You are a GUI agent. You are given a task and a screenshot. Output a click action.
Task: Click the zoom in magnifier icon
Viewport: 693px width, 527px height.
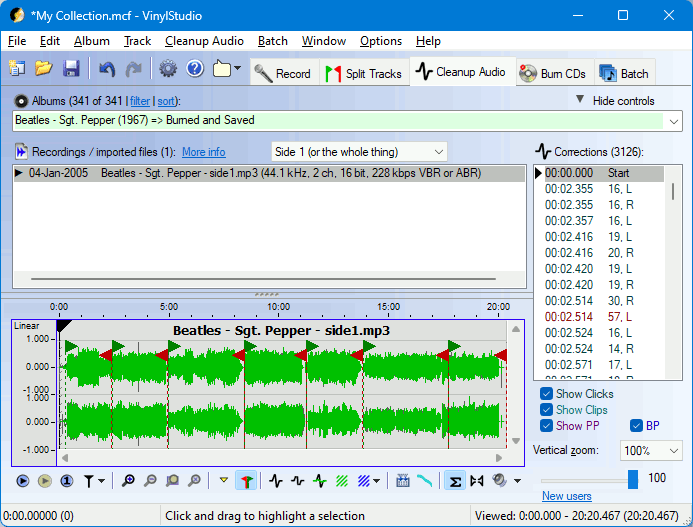(128, 481)
